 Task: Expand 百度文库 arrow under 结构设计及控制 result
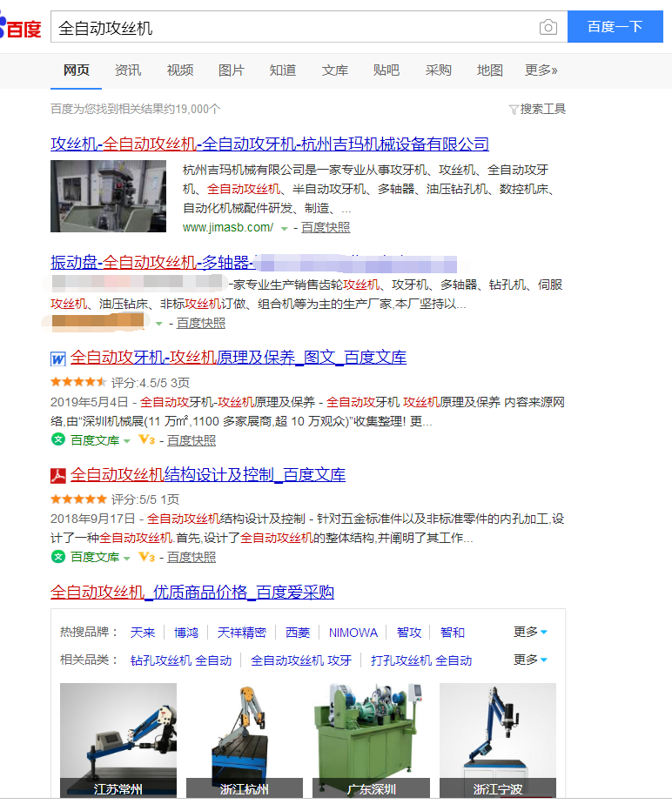click(127, 558)
